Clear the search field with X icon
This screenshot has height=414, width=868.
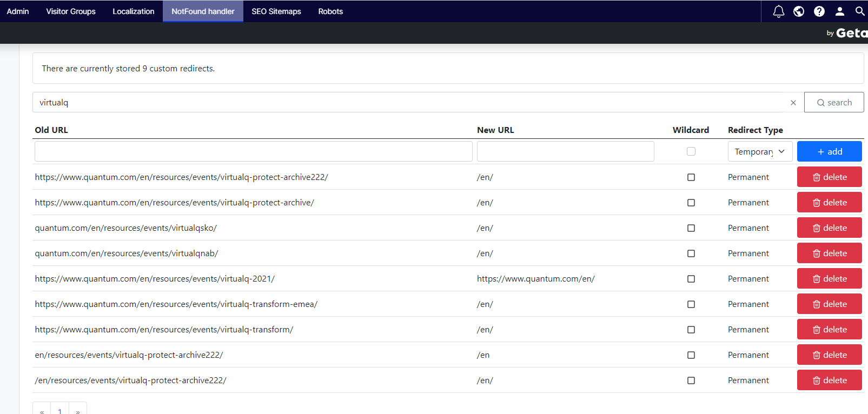tap(793, 103)
